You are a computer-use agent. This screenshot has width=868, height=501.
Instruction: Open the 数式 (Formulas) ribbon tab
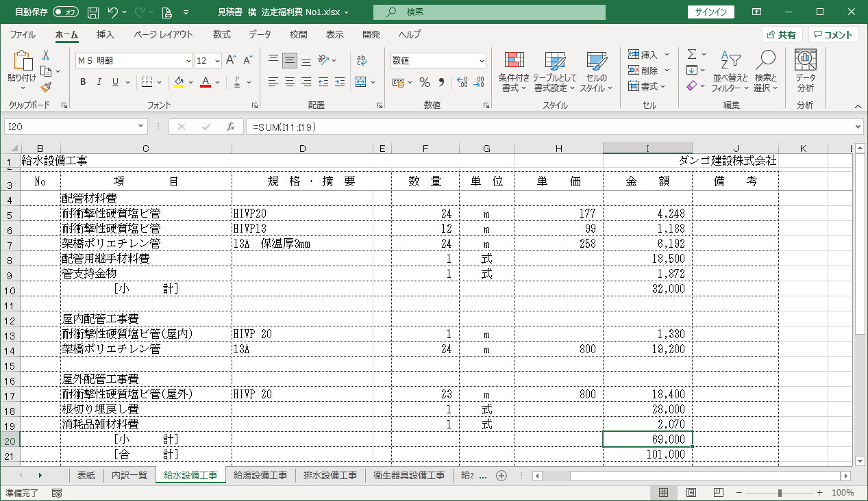[x=222, y=34]
